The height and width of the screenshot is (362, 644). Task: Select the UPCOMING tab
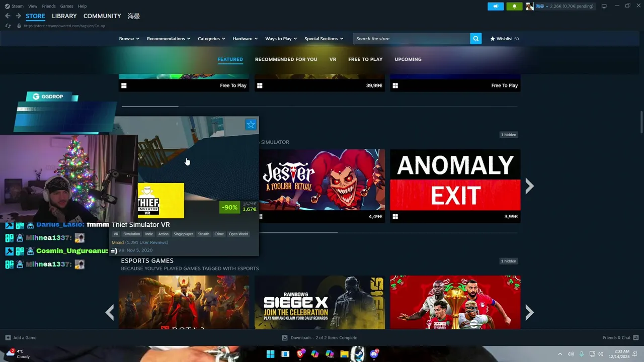pos(408,59)
